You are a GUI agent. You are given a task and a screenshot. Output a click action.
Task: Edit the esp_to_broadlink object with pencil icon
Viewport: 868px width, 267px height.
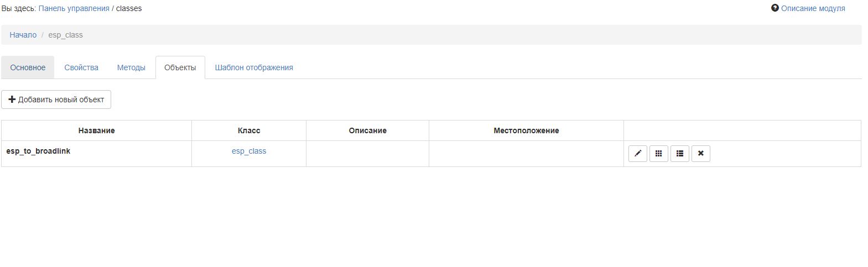tap(637, 154)
